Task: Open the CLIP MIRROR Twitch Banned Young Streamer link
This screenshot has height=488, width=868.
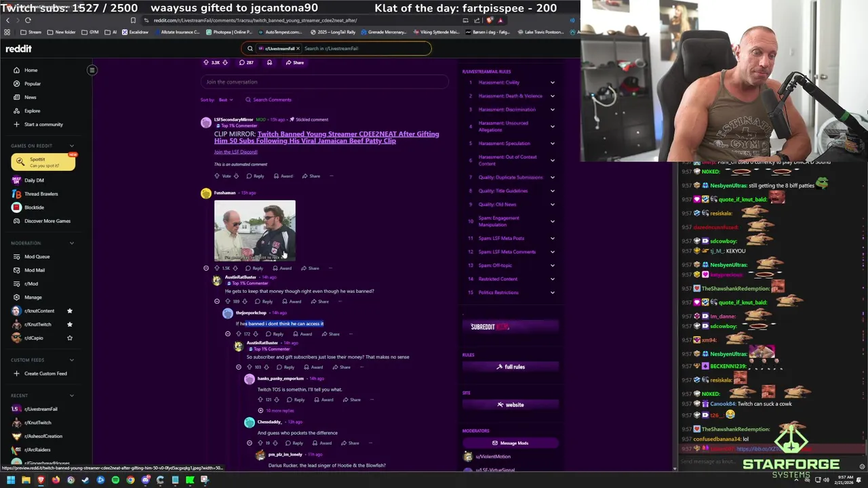Action: 326,137
